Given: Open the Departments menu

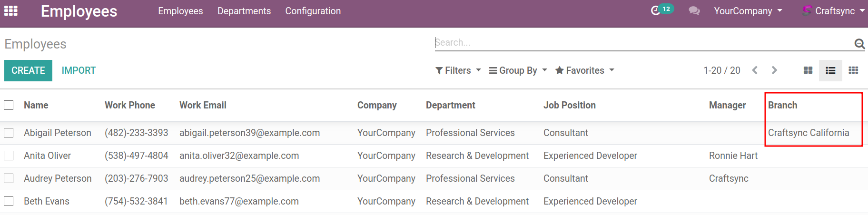Looking at the screenshot, I should coord(244,11).
